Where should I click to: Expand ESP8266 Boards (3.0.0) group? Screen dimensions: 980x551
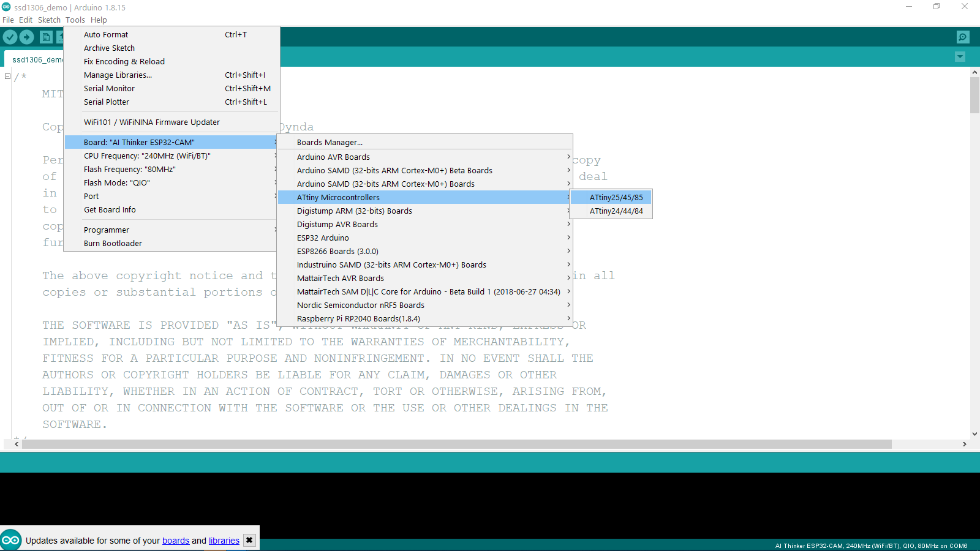pos(425,252)
